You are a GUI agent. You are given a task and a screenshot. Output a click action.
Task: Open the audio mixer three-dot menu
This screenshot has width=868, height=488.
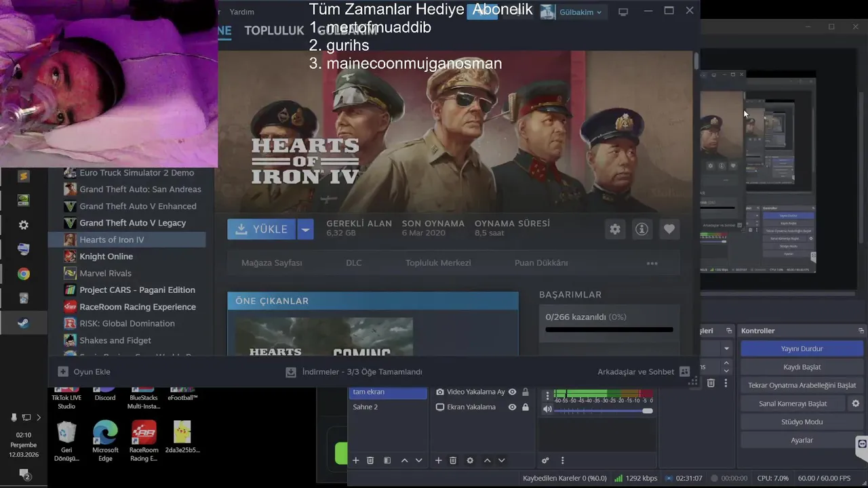[562, 460]
